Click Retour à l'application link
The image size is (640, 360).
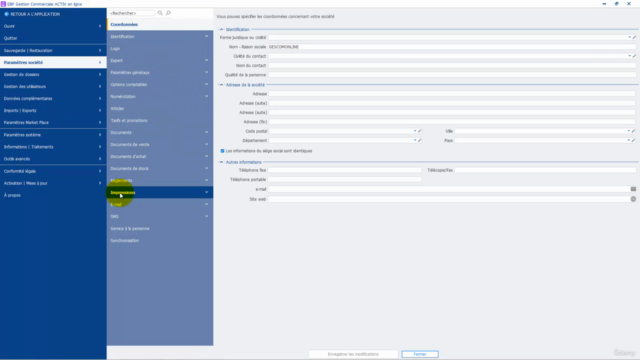pyautogui.click(x=35, y=14)
